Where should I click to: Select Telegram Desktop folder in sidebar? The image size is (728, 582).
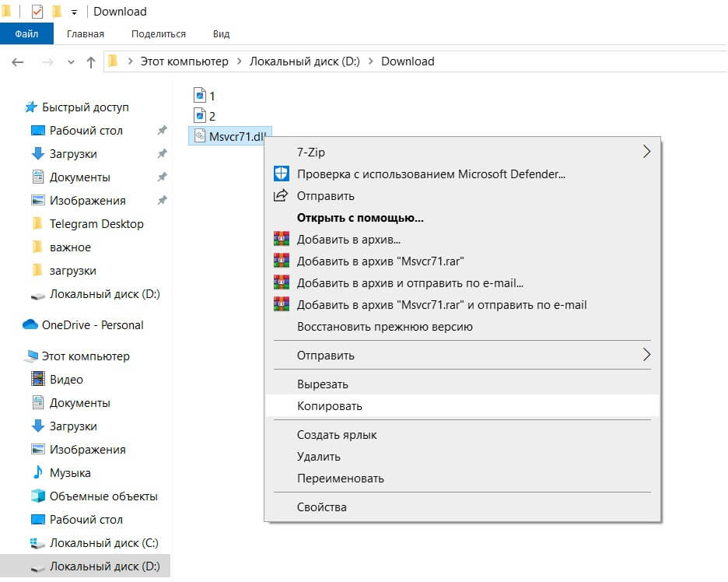pos(96,223)
